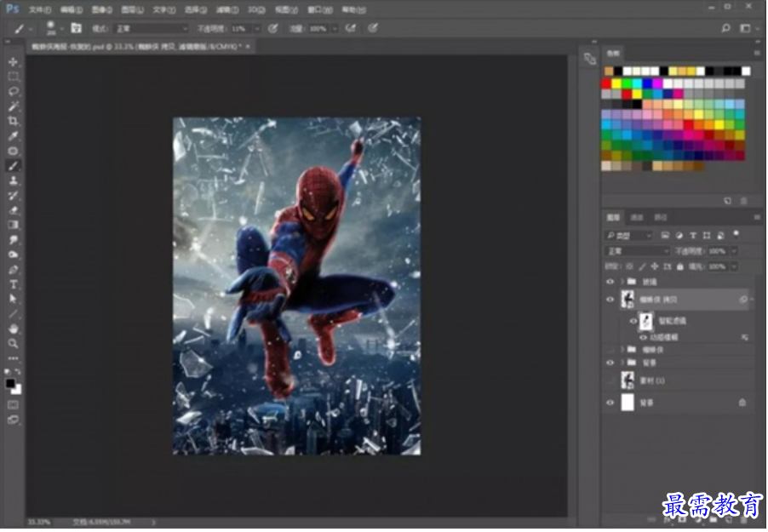Select the Move tool

(x=14, y=62)
